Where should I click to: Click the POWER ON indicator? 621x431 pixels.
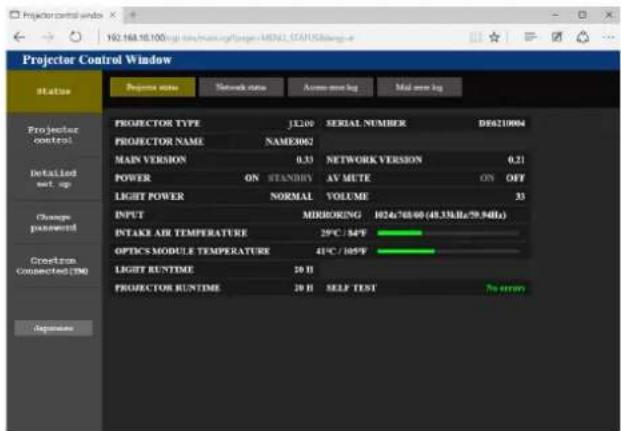pos(252,178)
